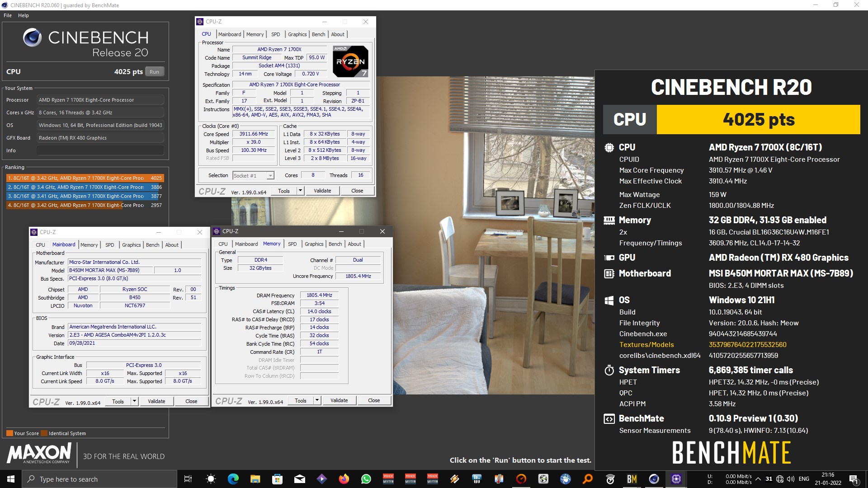This screenshot has width=868, height=488.
Task: Click the Core Speed value 3911.66 MHz
Action: pos(254,134)
